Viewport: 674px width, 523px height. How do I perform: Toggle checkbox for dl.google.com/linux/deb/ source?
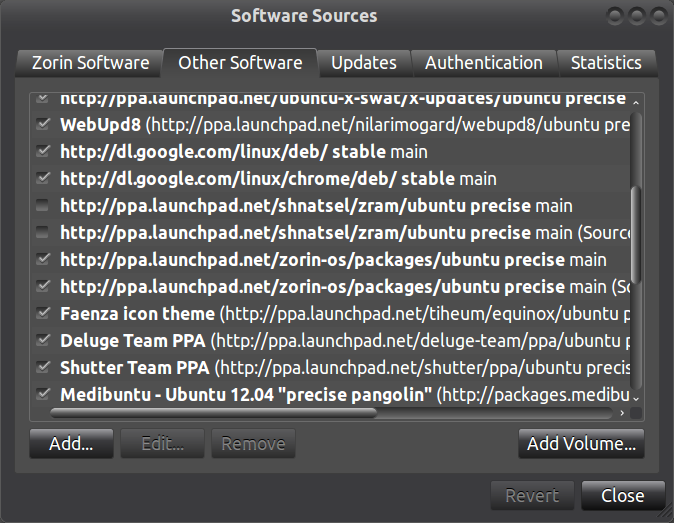click(43, 151)
